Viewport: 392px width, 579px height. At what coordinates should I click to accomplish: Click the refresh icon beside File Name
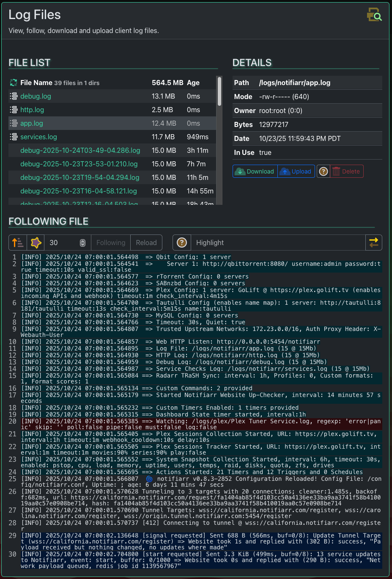coord(14,83)
